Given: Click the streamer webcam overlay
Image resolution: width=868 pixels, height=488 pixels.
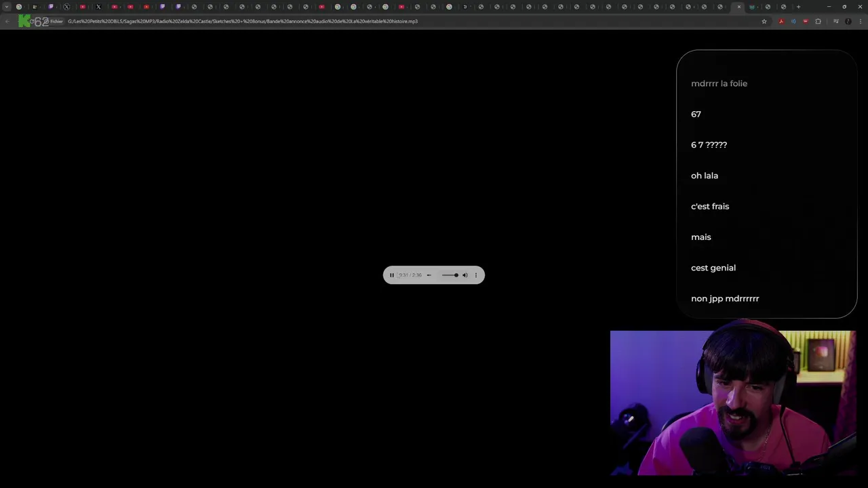Looking at the screenshot, I should click(x=733, y=403).
